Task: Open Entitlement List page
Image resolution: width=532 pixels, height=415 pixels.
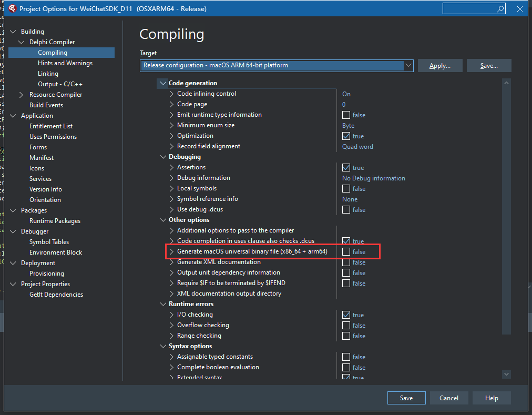Action: (x=51, y=126)
